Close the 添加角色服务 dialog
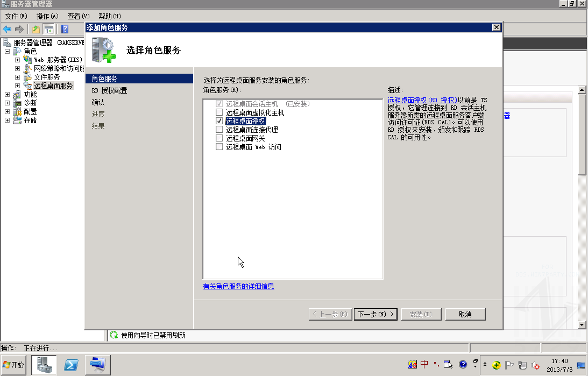 coord(496,27)
